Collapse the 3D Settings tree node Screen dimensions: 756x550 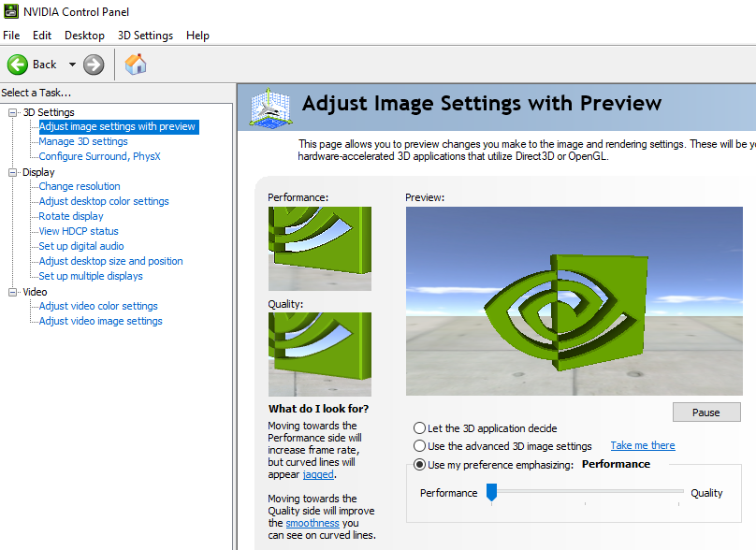click(x=12, y=113)
